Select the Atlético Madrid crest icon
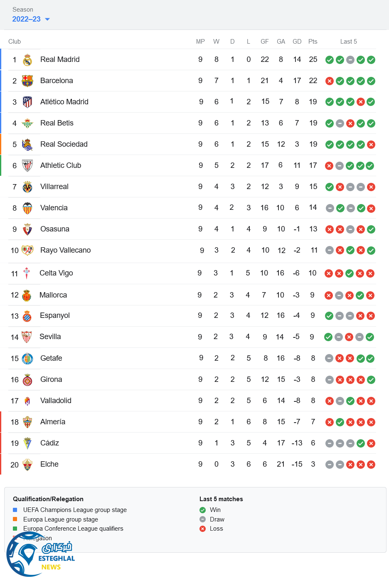The image size is (389, 588). [27, 102]
